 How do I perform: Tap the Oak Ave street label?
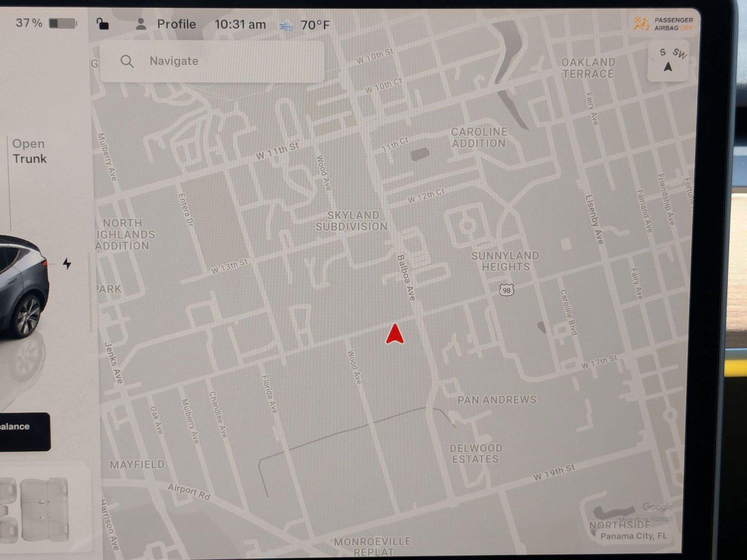[x=157, y=420]
